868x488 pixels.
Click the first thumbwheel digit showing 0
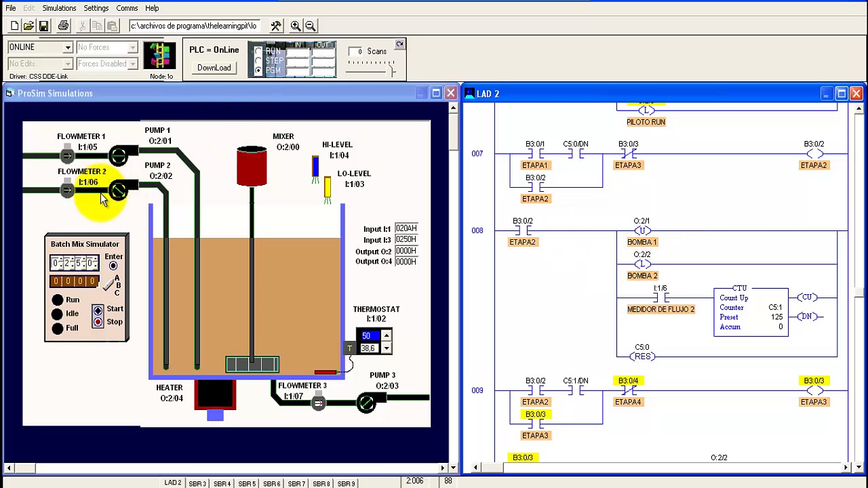coord(56,263)
